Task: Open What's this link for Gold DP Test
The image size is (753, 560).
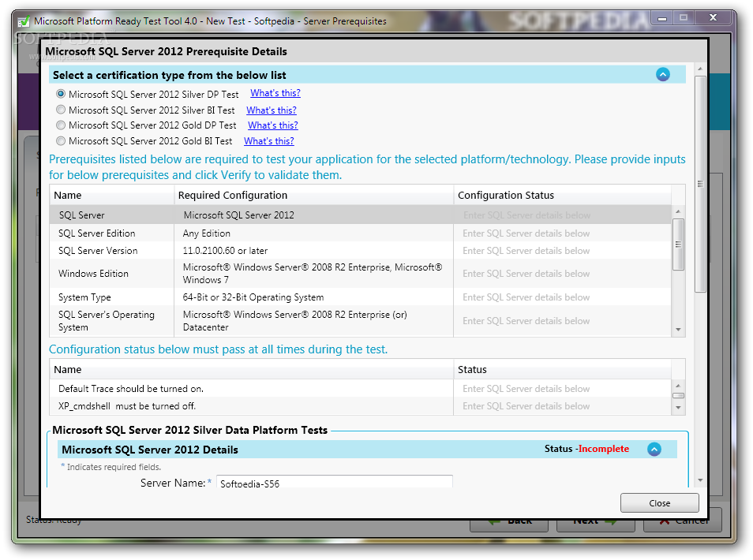Action: click(273, 125)
